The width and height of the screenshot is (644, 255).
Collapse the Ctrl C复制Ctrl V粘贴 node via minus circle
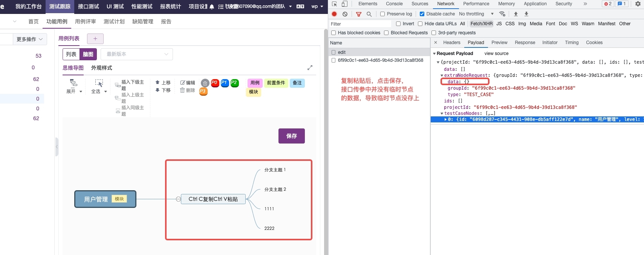pos(178,199)
